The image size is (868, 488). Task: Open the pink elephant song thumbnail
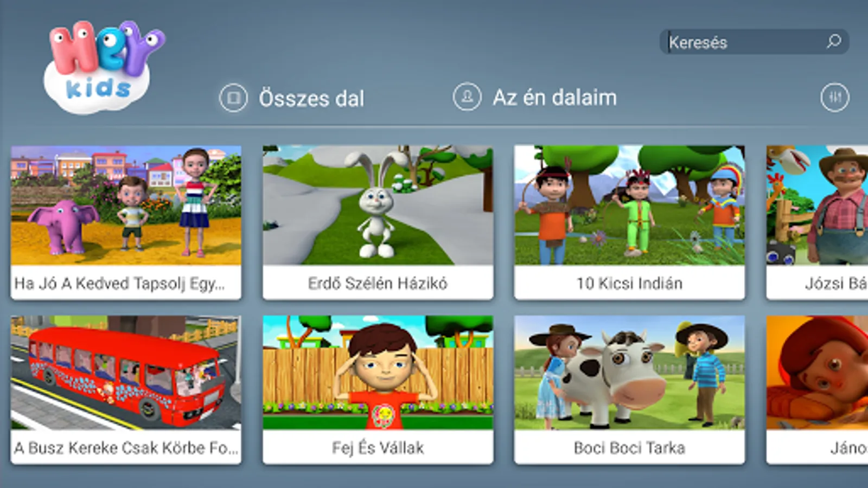[126, 205]
